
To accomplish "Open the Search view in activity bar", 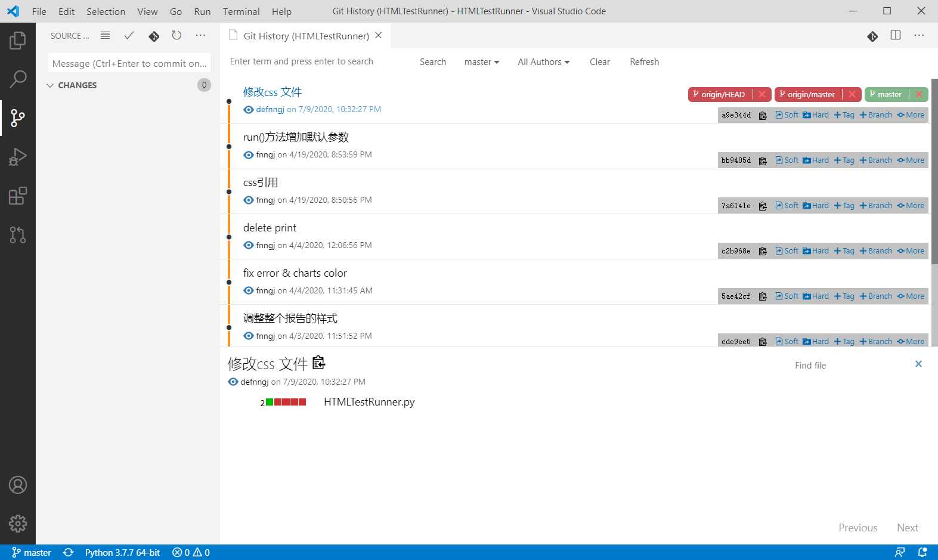I will tap(18, 79).
